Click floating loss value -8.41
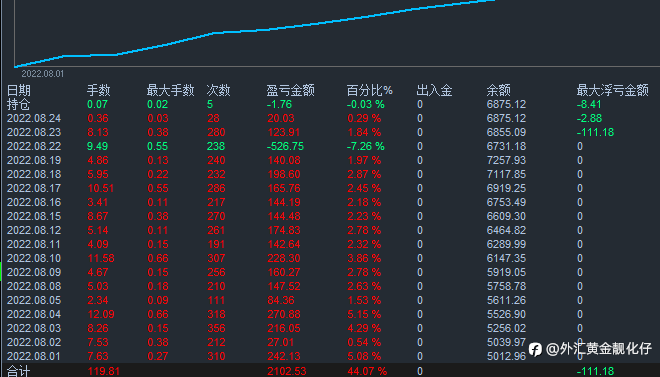The image size is (660, 377). coord(589,104)
